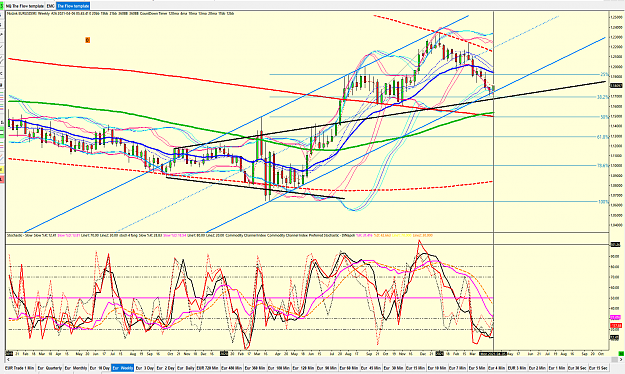Open the Eur 2 Min tab

[537, 368]
